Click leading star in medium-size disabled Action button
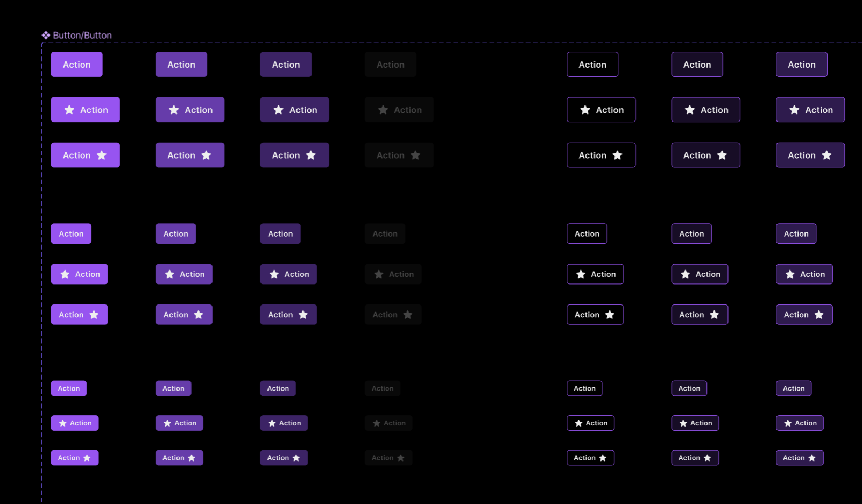Screen dimensions: 862x504 pos(379,274)
